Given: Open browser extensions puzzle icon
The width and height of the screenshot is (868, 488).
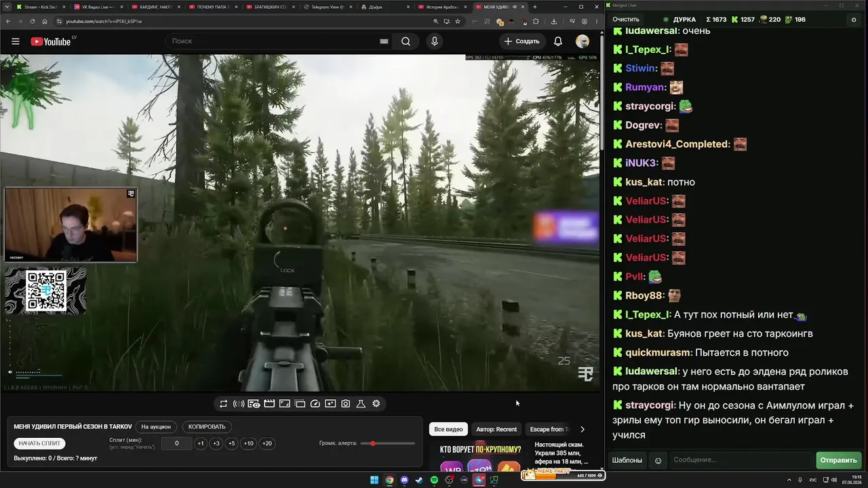Looking at the screenshot, I should 536,21.
